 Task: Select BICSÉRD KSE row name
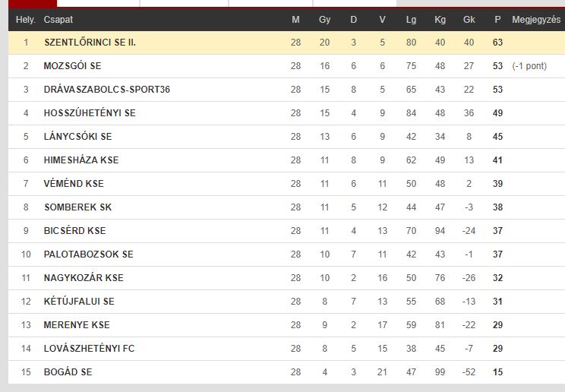[74, 231]
